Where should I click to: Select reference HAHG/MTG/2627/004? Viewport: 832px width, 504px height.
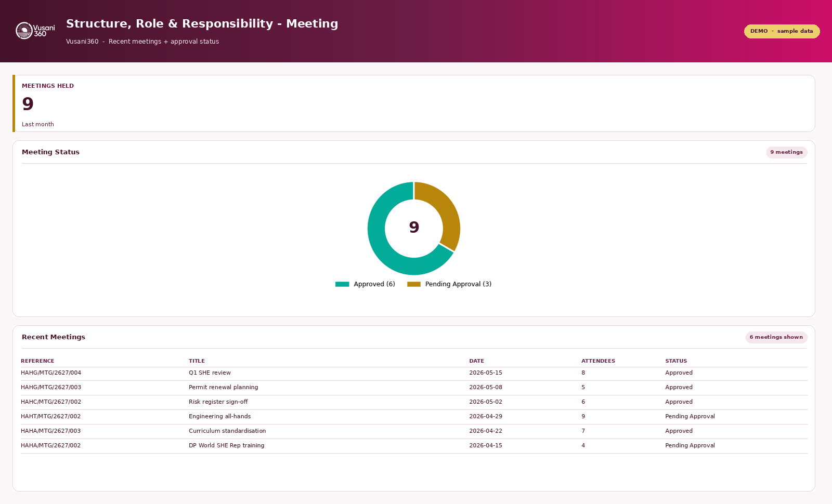pyautogui.click(x=51, y=373)
